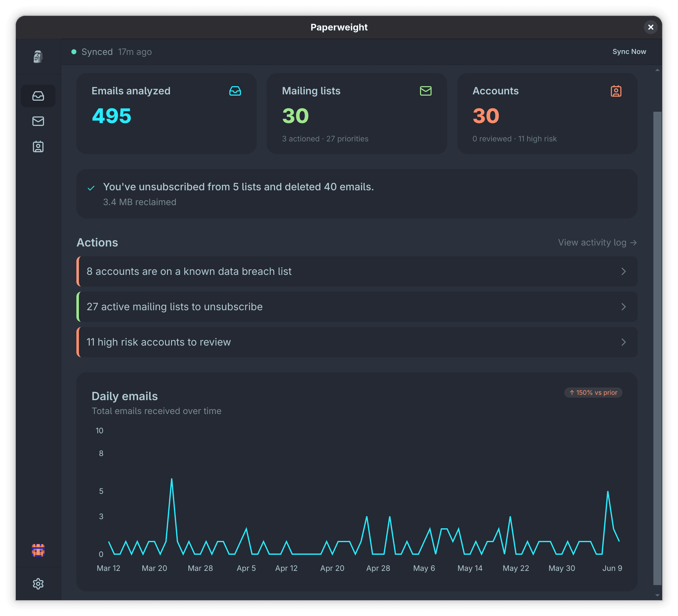
Task: Click the 150% vs prior badge
Action: tap(593, 392)
